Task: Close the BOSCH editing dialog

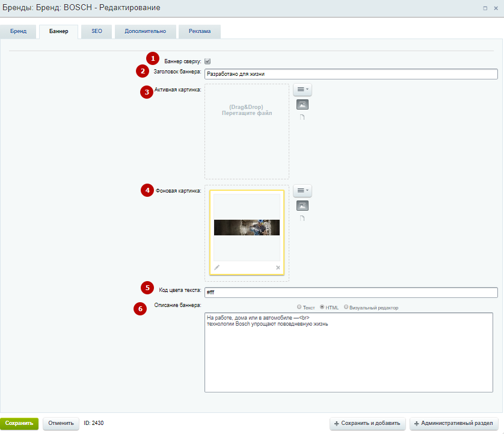Action: coord(496,8)
